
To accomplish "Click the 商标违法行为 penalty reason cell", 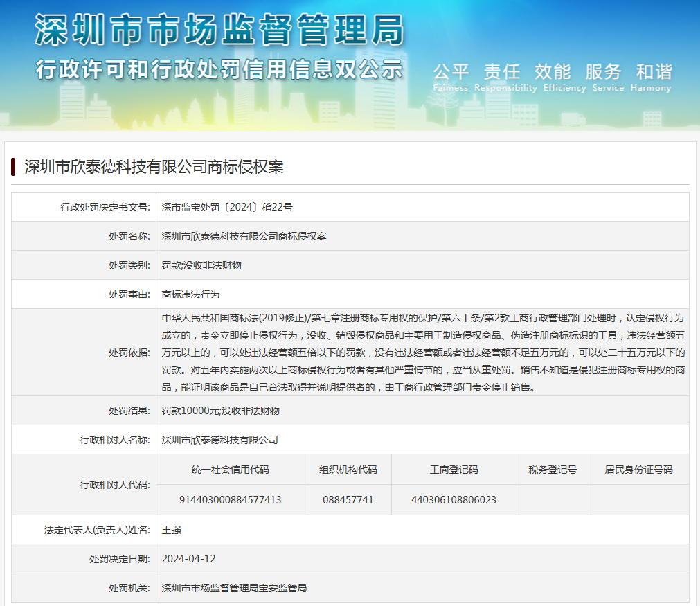I will 191,294.
